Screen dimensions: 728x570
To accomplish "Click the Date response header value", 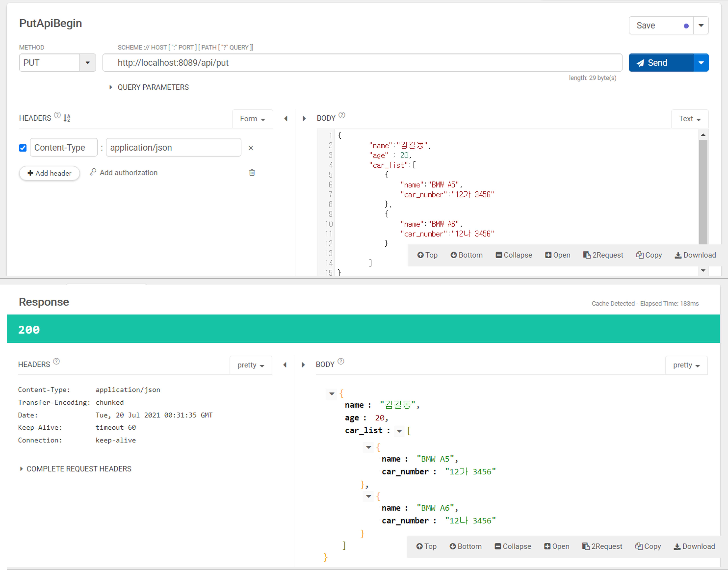I will click(x=154, y=415).
